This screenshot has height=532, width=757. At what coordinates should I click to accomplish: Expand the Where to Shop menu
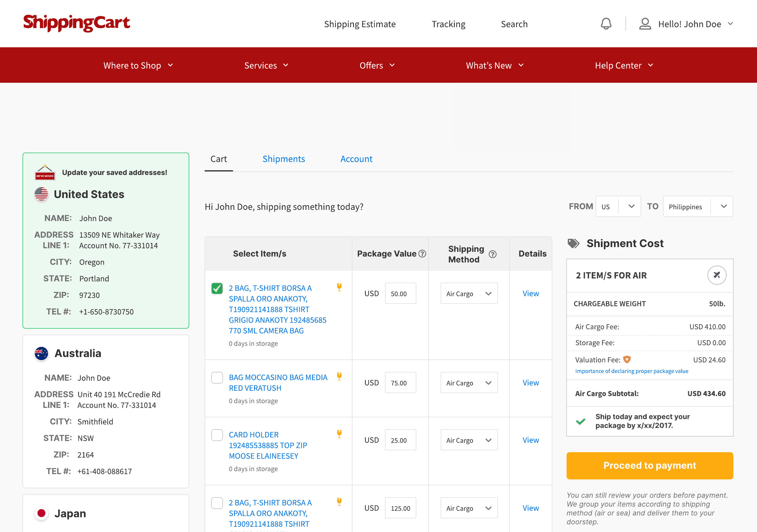click(x=138, y=65)
